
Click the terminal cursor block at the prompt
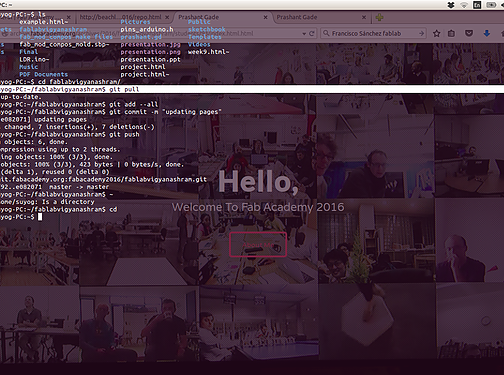click(40, 217)
